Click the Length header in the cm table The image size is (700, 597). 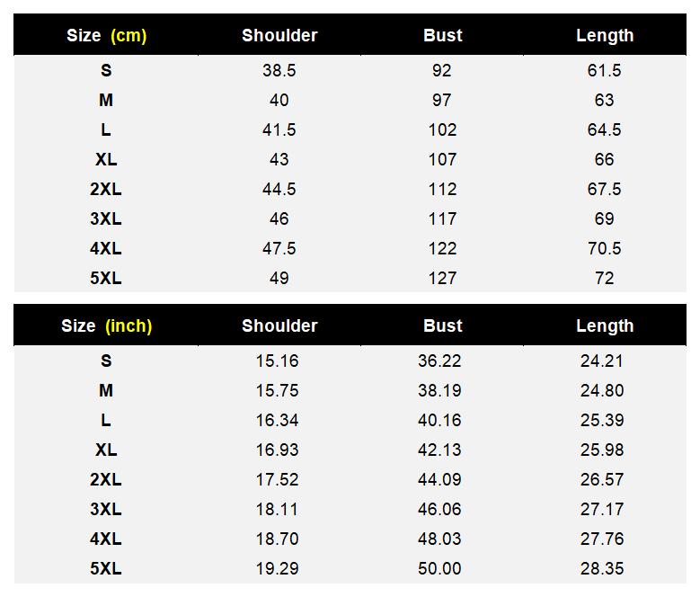[604, 36]
